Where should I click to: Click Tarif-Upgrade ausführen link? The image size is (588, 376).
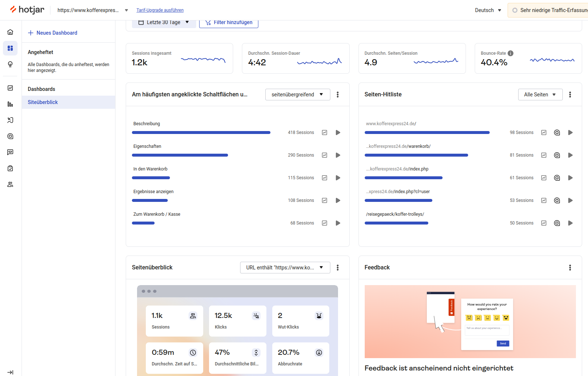pos(160,10)
